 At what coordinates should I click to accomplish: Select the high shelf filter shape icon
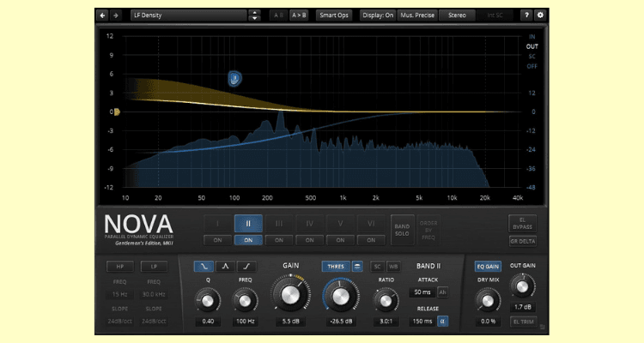pyautogui.click(x=246, y=267)
